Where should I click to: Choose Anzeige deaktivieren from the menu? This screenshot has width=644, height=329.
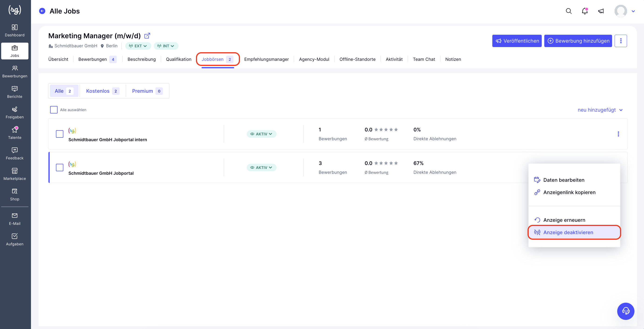pyautogui.click(x=574, y=232)
